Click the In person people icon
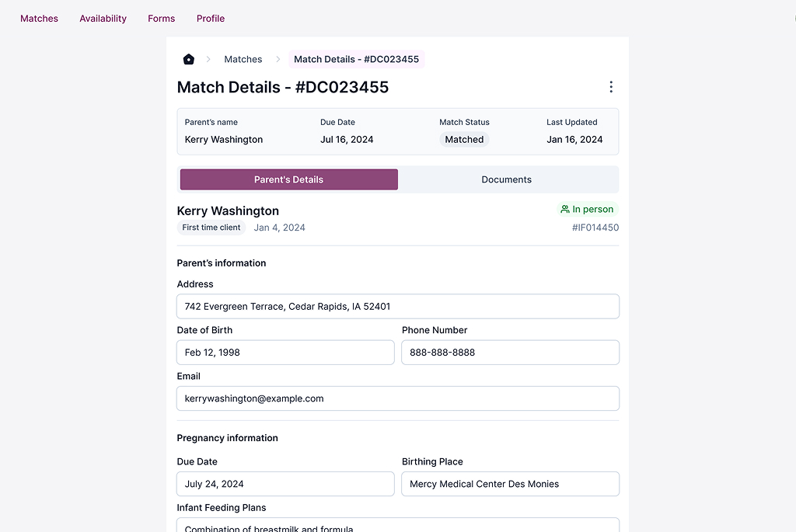The height and width of the screenshot is (532, 796). point(565,209)
